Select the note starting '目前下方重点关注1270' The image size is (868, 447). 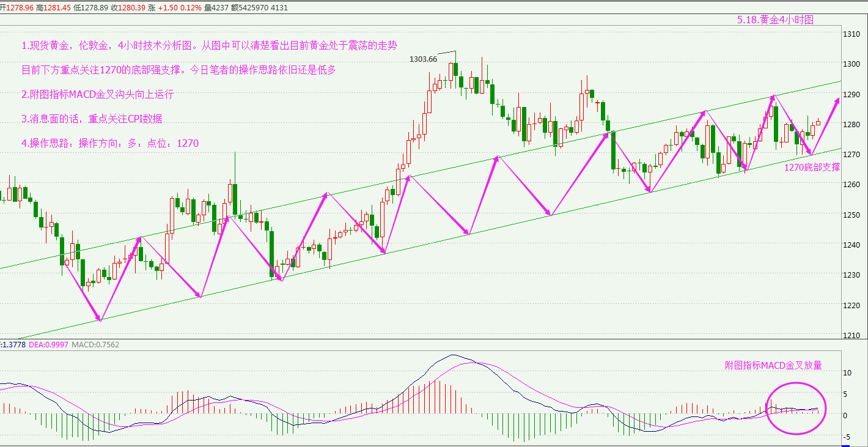point(178,70)
